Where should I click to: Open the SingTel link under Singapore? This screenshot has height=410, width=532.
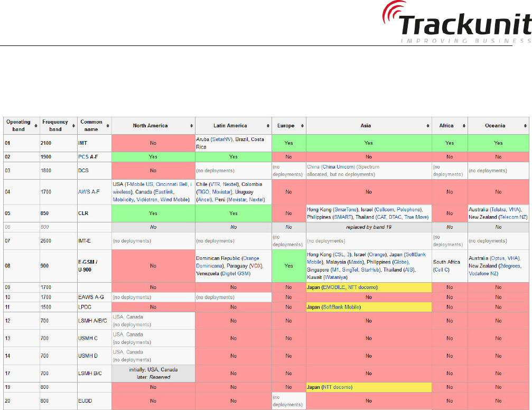pos(350,269)
